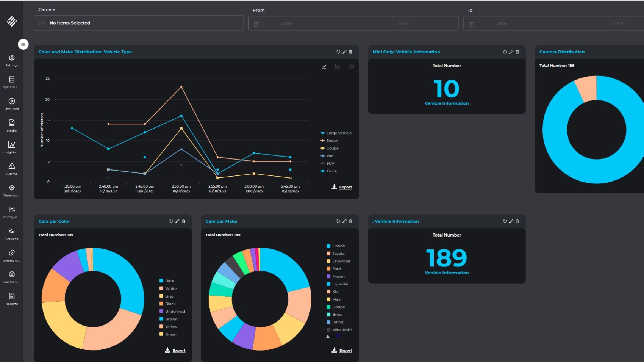Edit the Mini Only widget
This screenshot has height=362, width=644.
click(x=511, y=52)
